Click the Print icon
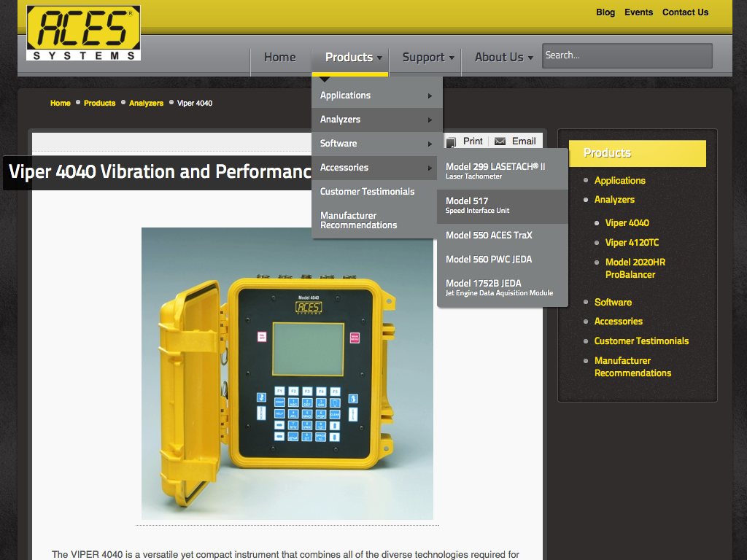Image resolution: width=747 pixels, height=560 pixels. point(451,142)
